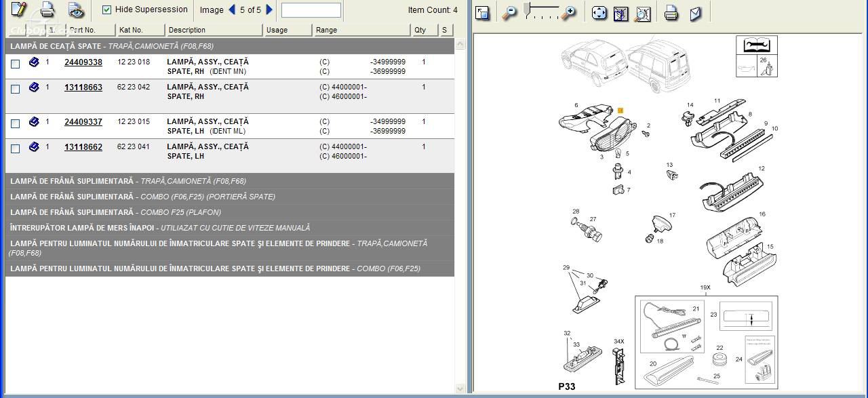Check the box for part 24409337
Screen dimensions: 868x398
pos(16,123)
